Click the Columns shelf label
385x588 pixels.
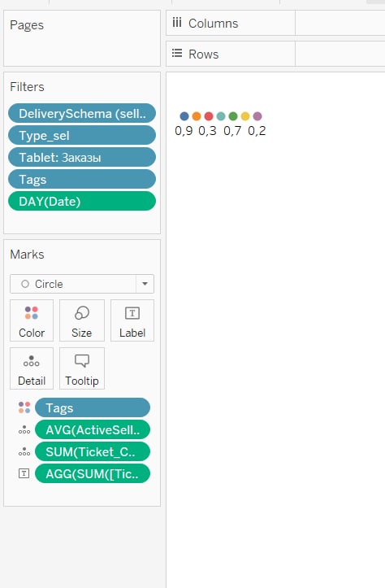click(x=213, y=24)
